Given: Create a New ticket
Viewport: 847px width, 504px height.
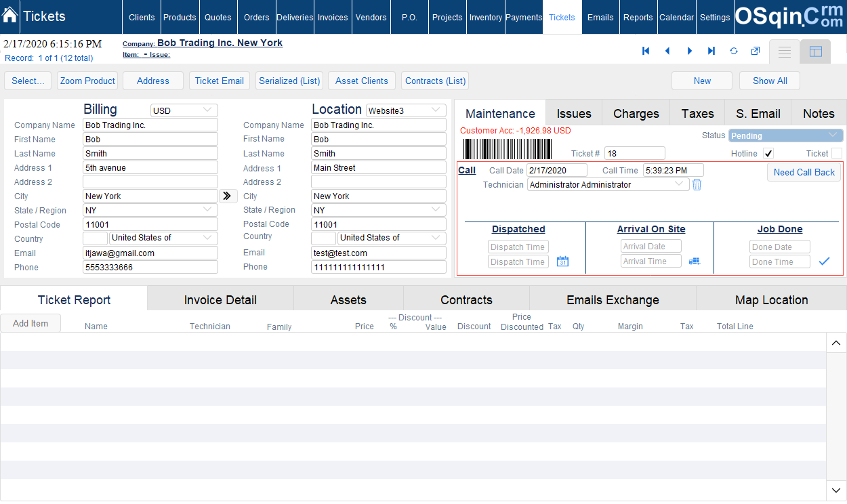Looking at the screenshot, I should [x=702, y=81].
